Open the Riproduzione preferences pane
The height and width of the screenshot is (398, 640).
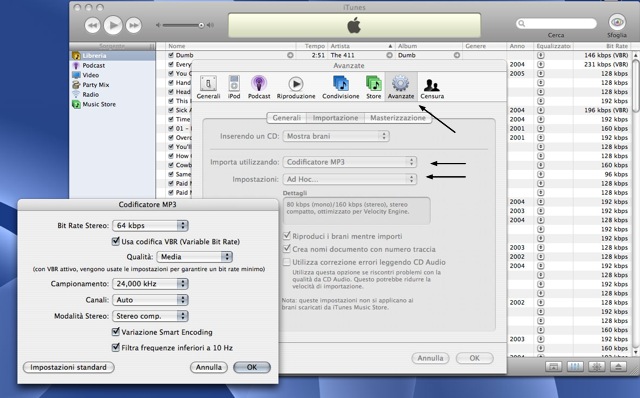296,87
